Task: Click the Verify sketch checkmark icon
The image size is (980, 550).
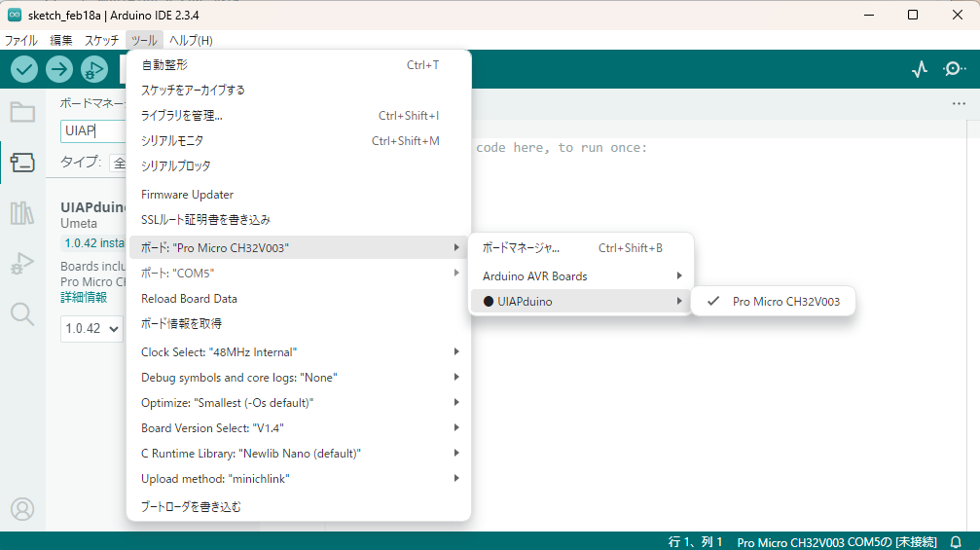Action: coord(24,69)
